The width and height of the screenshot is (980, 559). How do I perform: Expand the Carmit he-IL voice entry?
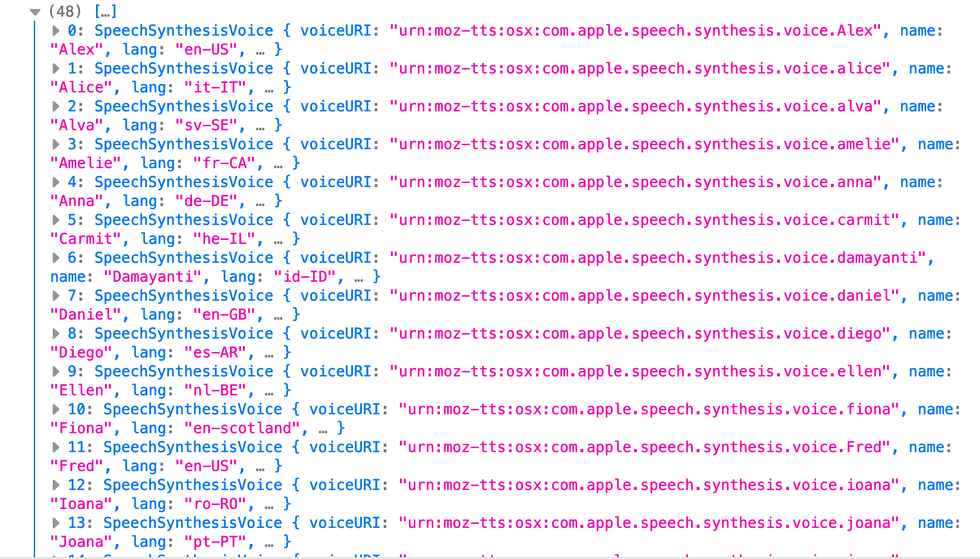pyautogui.click(x=55, y=220)
